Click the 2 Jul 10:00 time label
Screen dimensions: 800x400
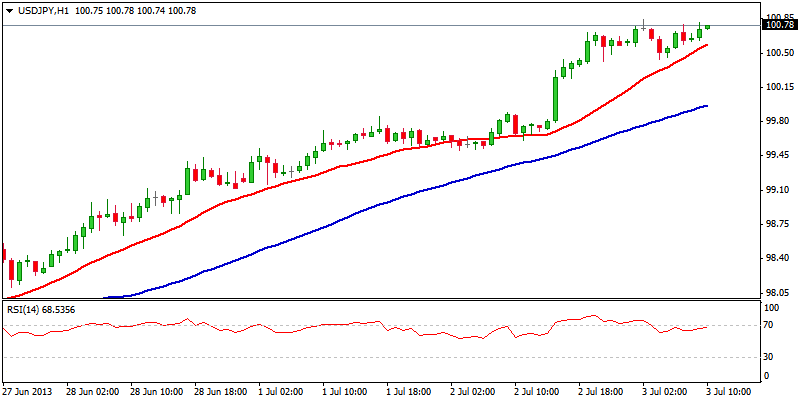pyautogui.click(x=537, y=392)
